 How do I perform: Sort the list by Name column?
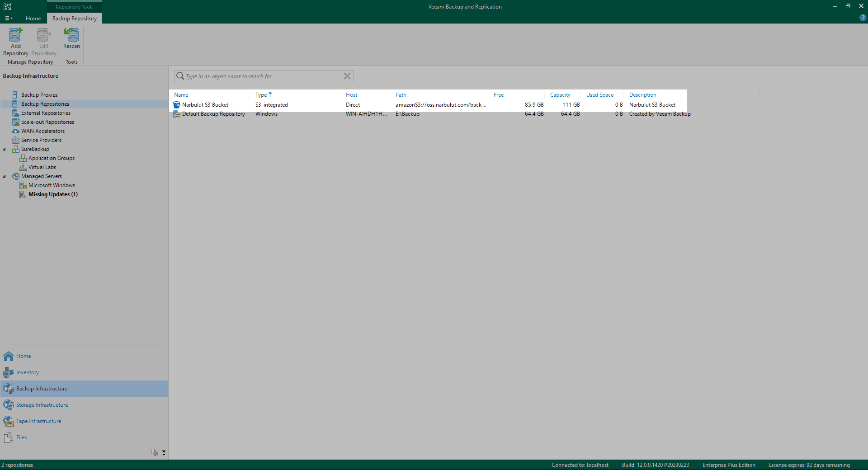pyautogui.click(x=181, y=95)
